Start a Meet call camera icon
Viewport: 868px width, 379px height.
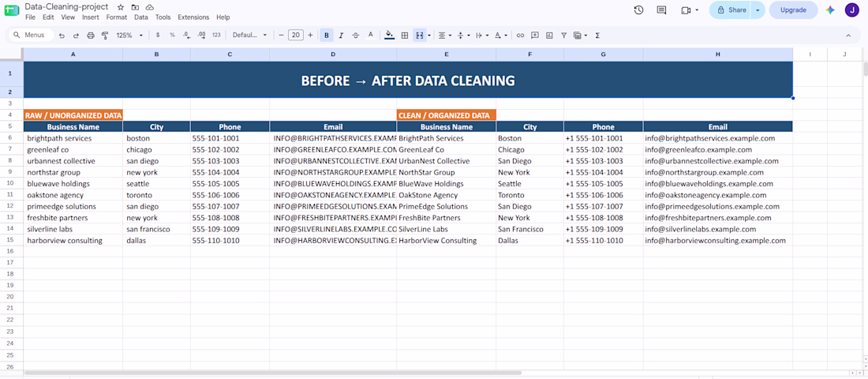pyautogui.click(x=687, y=10)
